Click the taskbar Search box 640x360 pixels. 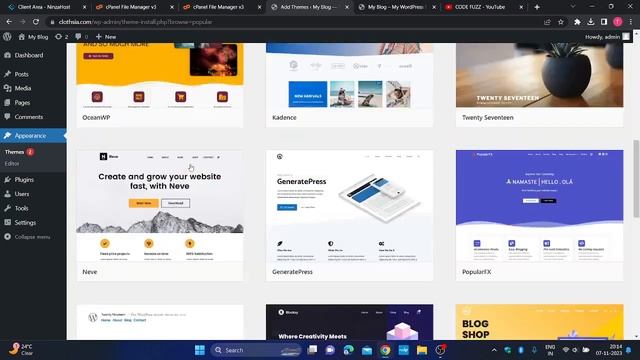click(x=256, y=350)
